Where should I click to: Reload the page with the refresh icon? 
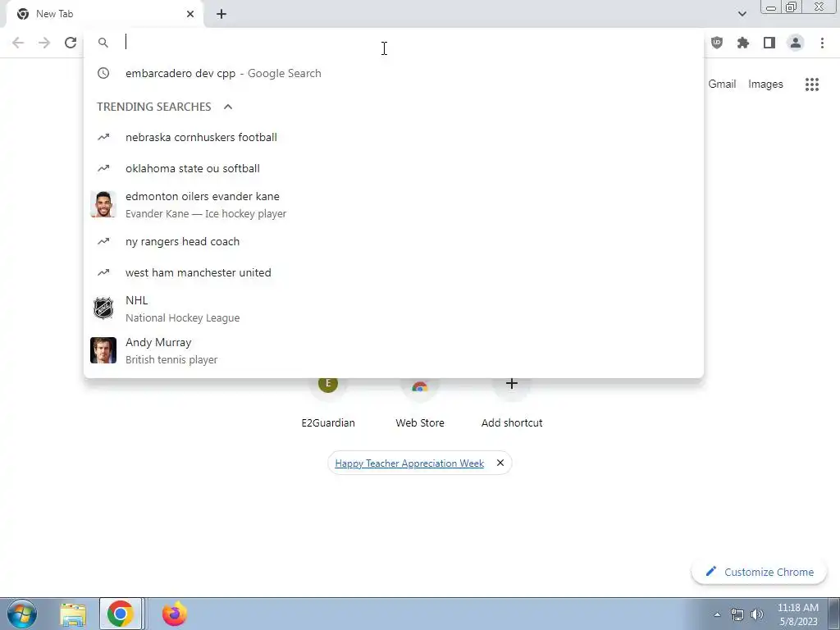pos(71,43)
